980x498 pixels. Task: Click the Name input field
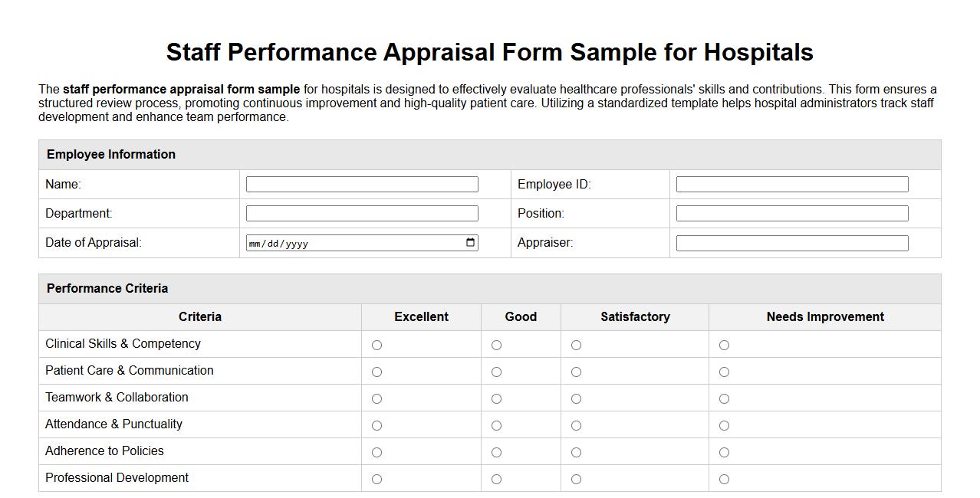pos(361,184)
